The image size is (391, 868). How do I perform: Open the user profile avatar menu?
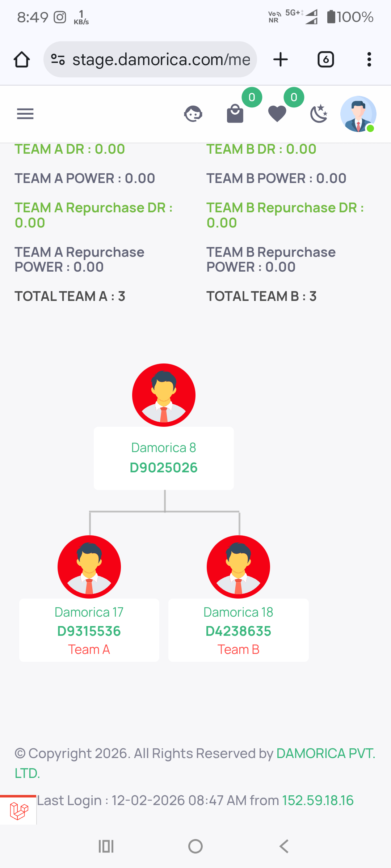[x=358, y=114]
